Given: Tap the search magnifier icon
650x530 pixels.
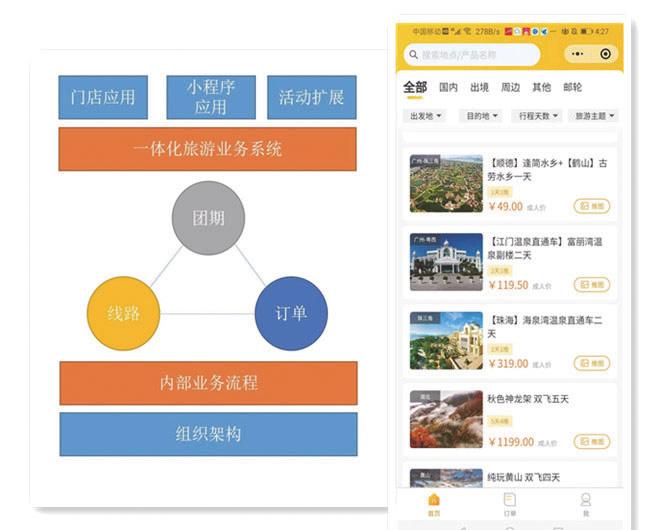Looking at the screenshot, I should [x=412, y=55].
